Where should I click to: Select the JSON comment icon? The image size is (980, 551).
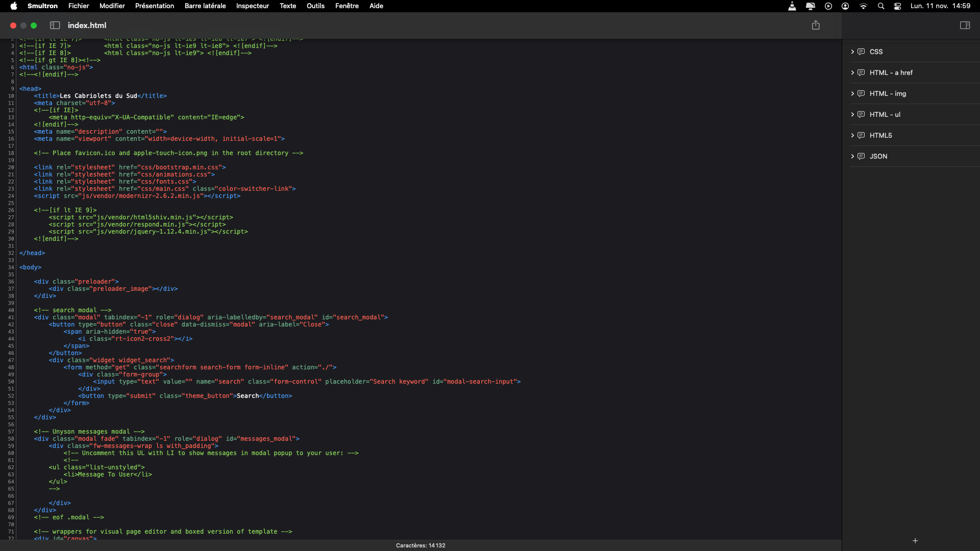861,156
